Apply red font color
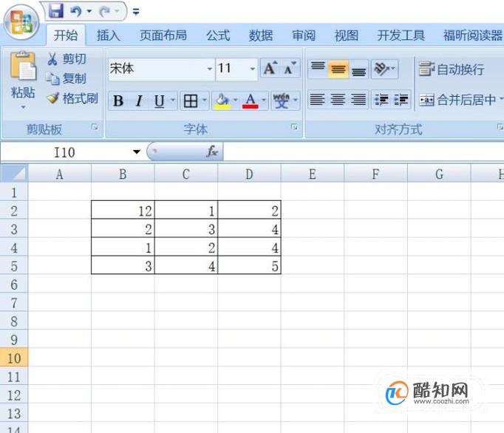This screenshot has height=433, width=504. pyautogui.click(x=250, y=101)
